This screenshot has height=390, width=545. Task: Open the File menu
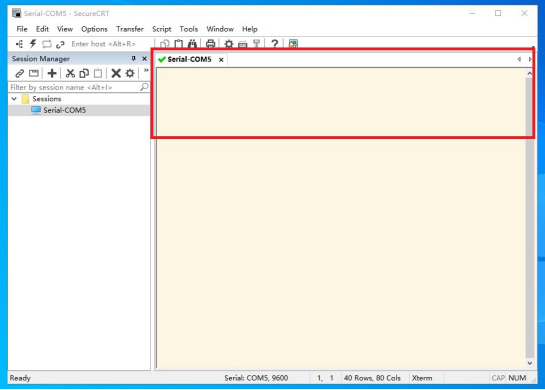22,29
